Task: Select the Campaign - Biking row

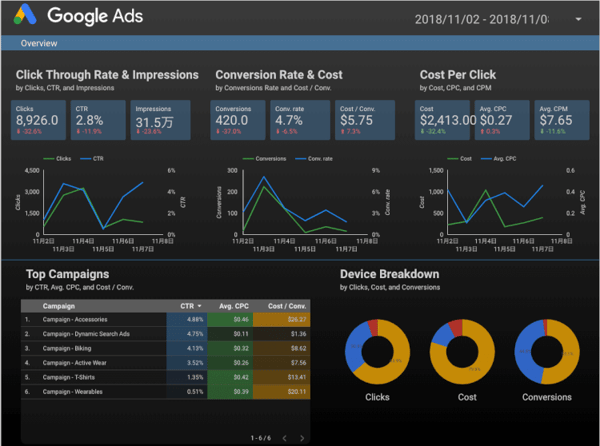Action: pyautogui.click(x=165, y=348)
